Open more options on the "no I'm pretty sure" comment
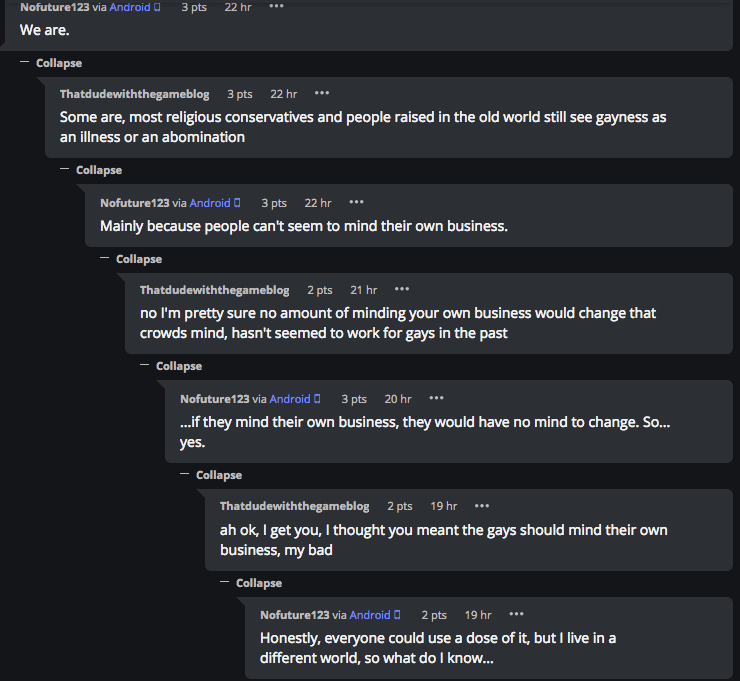740x681 pixels. click(x=402, y=290)
